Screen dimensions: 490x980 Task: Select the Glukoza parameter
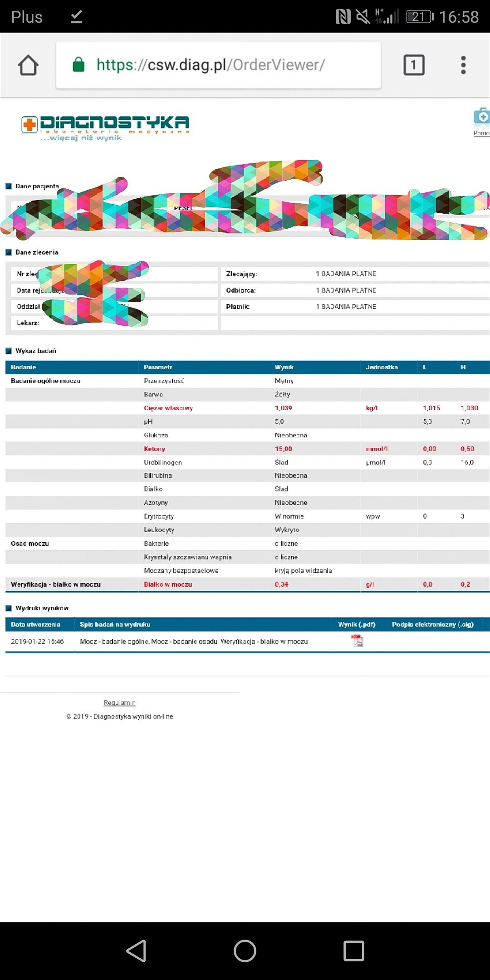156,435
